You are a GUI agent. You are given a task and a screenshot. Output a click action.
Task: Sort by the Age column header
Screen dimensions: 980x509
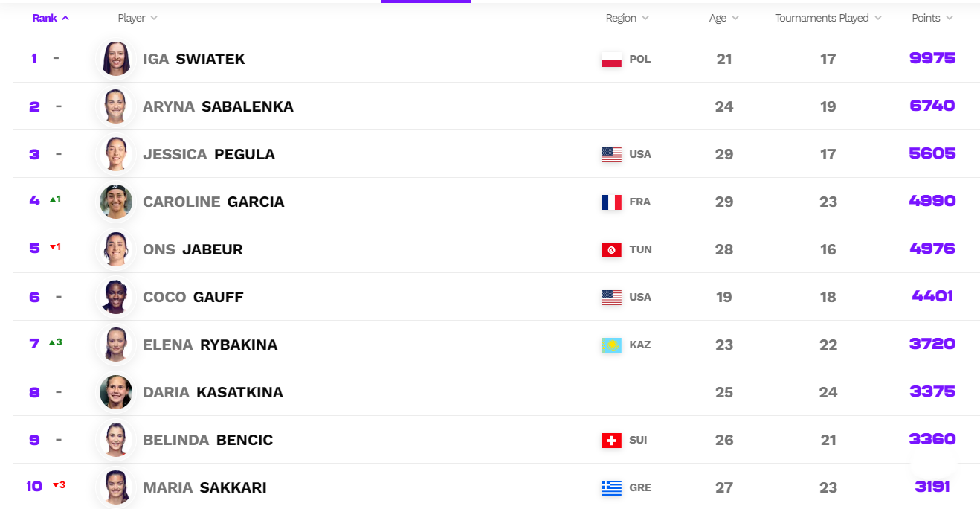pos(723,18)
